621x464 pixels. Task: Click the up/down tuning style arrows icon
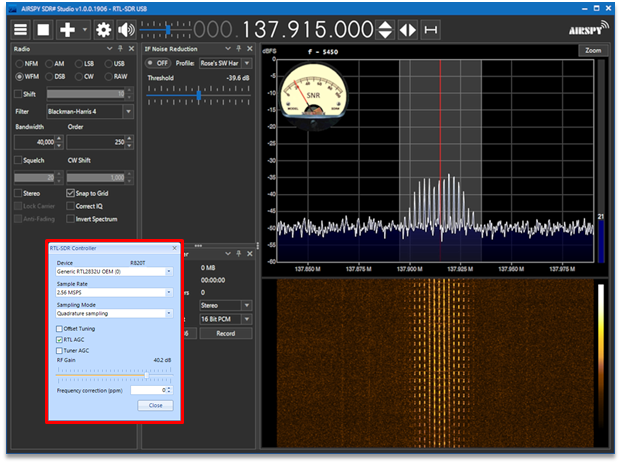pos(385,30)
